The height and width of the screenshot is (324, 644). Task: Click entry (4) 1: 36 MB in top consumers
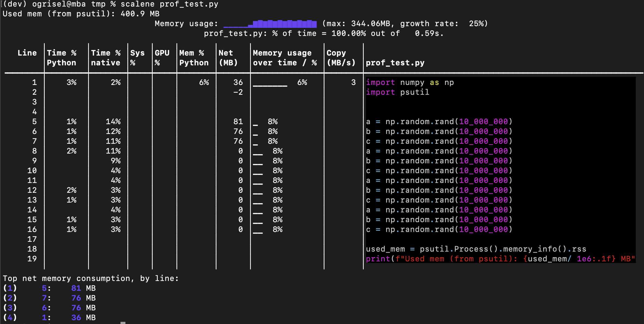49,317
